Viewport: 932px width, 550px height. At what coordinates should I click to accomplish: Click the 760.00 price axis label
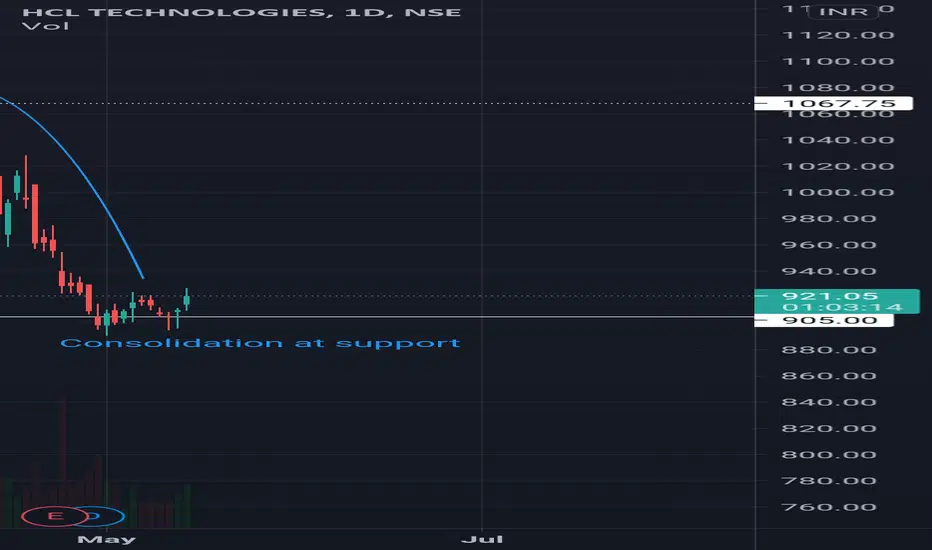click(x=829, y=507)
